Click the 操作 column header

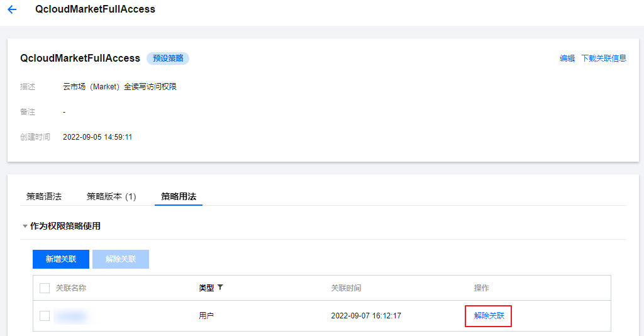(481, 288)
